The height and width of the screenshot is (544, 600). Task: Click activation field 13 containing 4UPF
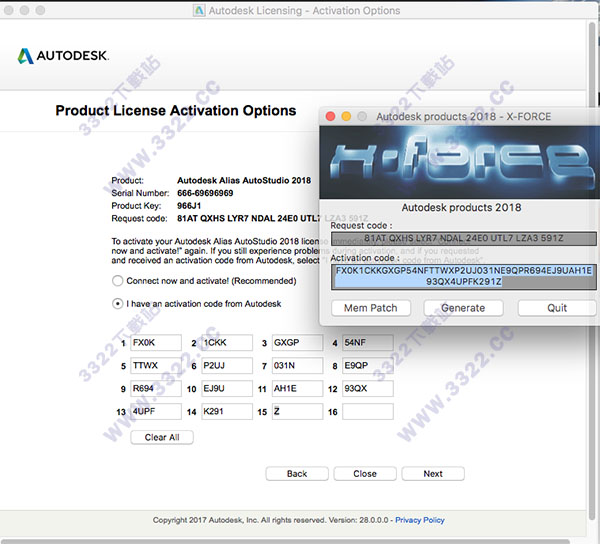[x=156, y=412]
